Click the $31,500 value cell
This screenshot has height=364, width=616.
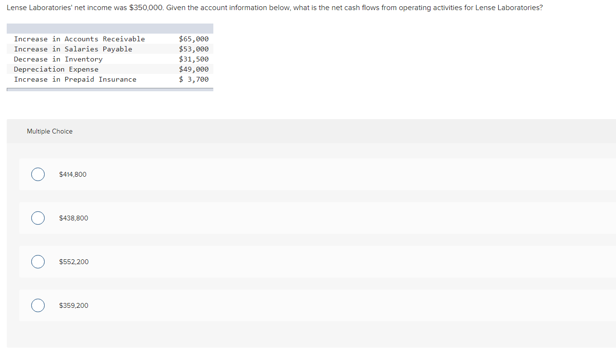click(x=194, y=59)
